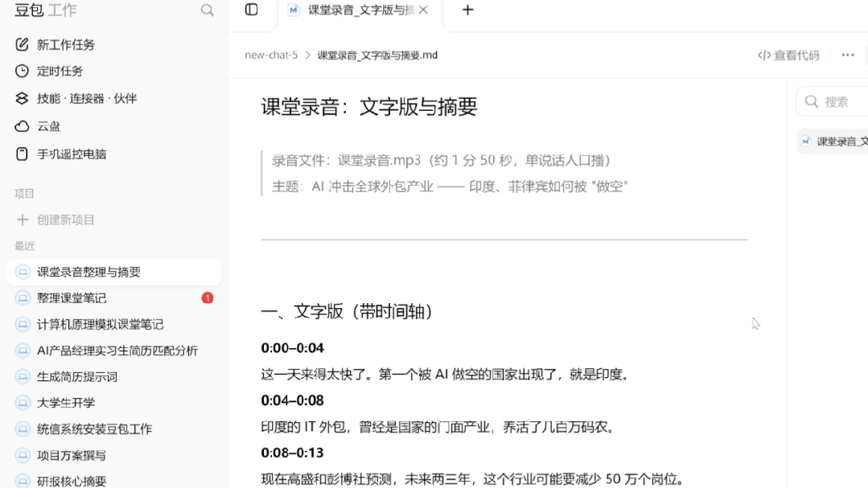The width and height of the screenshot is (868, 488).
Task: Click the 云盘 cloud icon
Action: (x=22, y=126)
